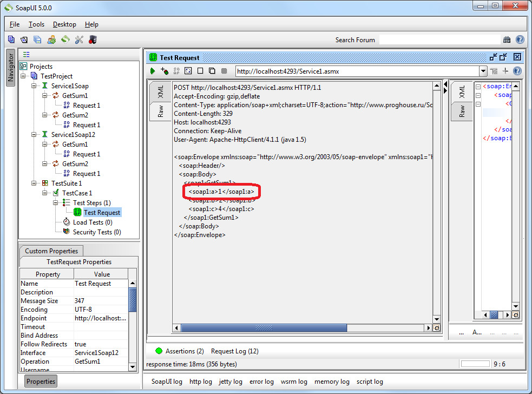Open the File menu
The height and width of the screenshot is (394, 532).
click(15, 24)
